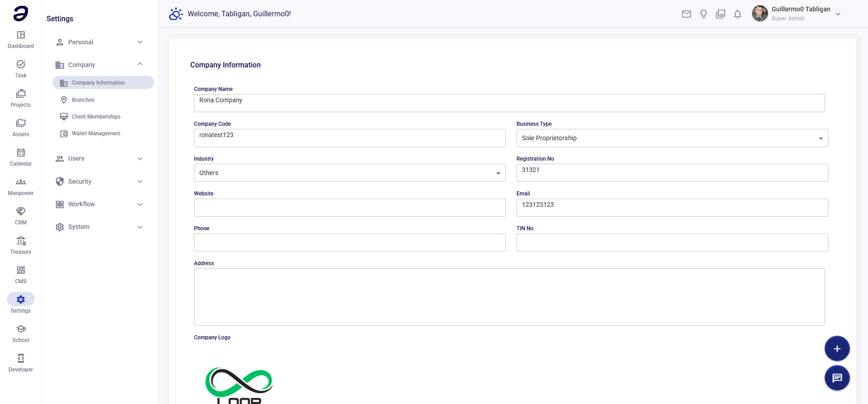Image resolution: width=868 pixels, height=404 pixels.
Task: Open the user account menu chevron
Action: (x=838, y=14)
